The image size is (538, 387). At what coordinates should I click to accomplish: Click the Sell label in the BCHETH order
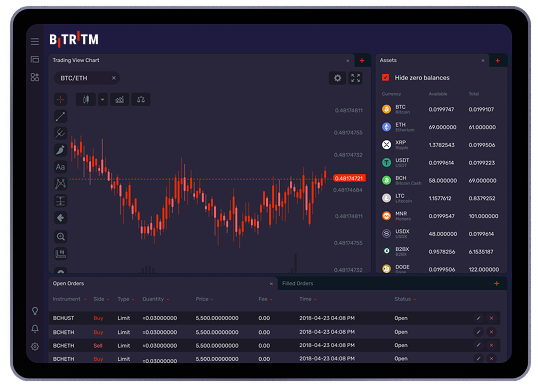coord(98,345)
